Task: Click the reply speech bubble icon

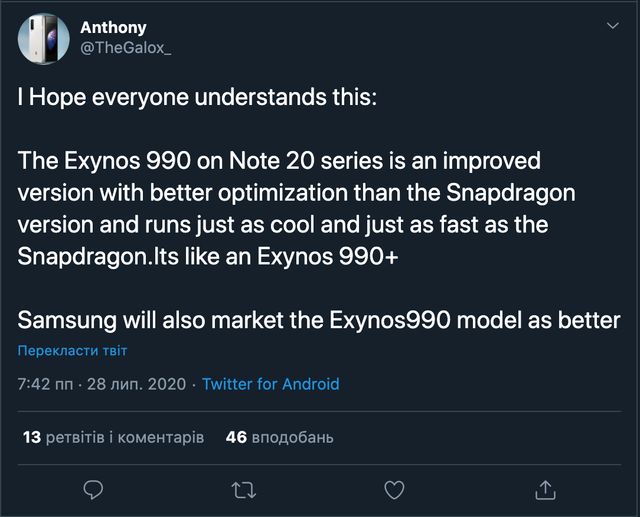Action: pos(93,489)
